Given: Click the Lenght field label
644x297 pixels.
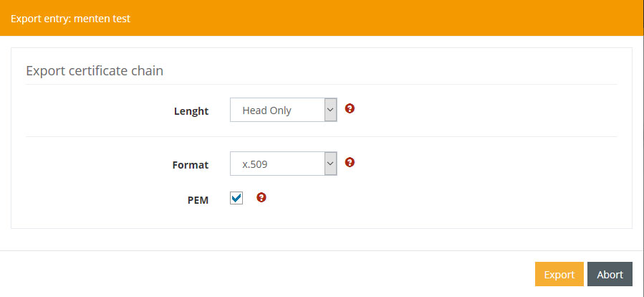Looking at the screenshot, I should (191, 111).
